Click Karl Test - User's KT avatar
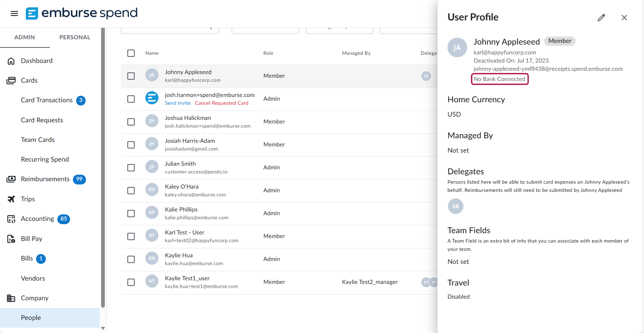The height and width of the screenshot is (333, 644). click(152, 235)
